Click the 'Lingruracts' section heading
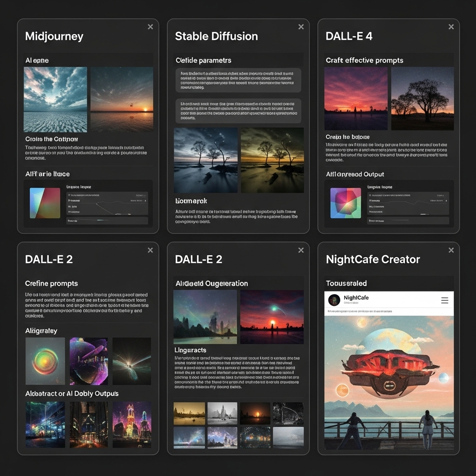Viewport: 476px width, 476px height. [190, 350]
